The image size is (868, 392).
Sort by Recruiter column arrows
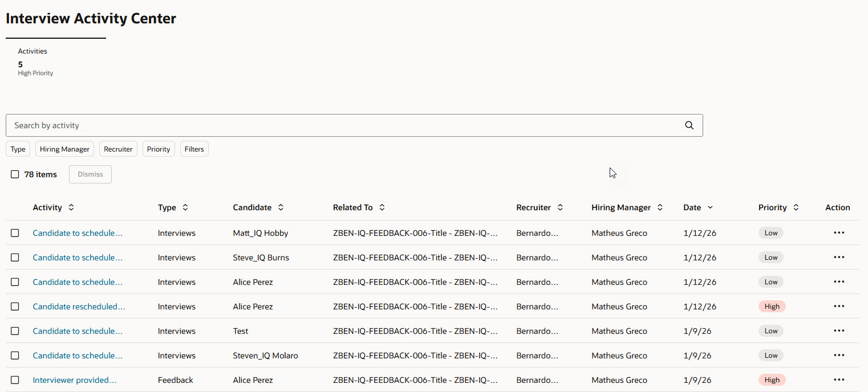[560, 207]
